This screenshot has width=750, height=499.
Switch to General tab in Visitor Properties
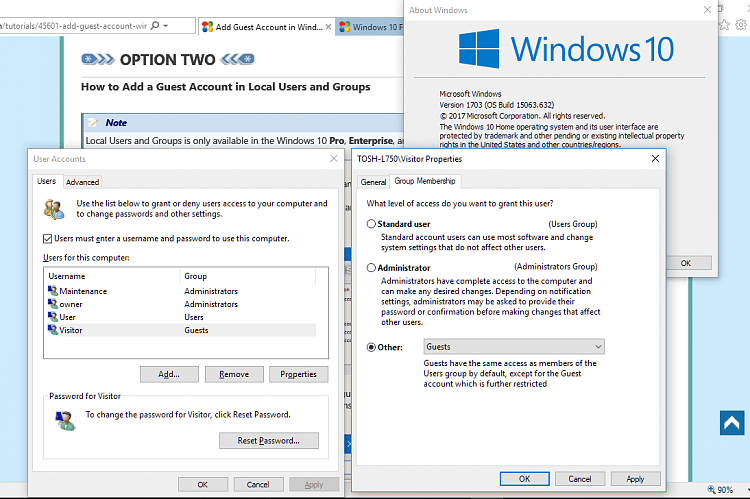coord(373,182)
